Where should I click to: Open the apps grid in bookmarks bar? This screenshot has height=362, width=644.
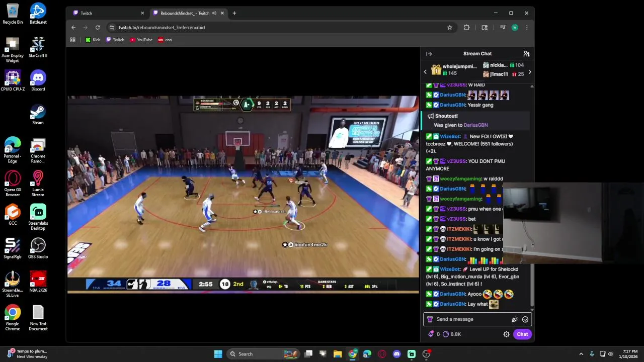(x=73, y=40)
